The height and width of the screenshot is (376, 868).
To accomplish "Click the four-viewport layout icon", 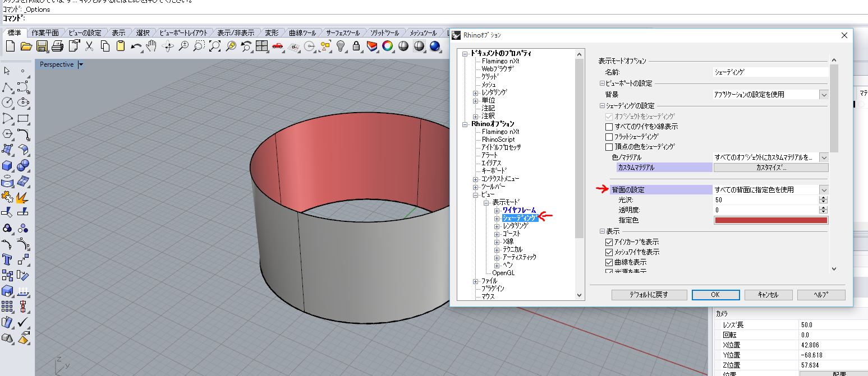I will (261, 46).
